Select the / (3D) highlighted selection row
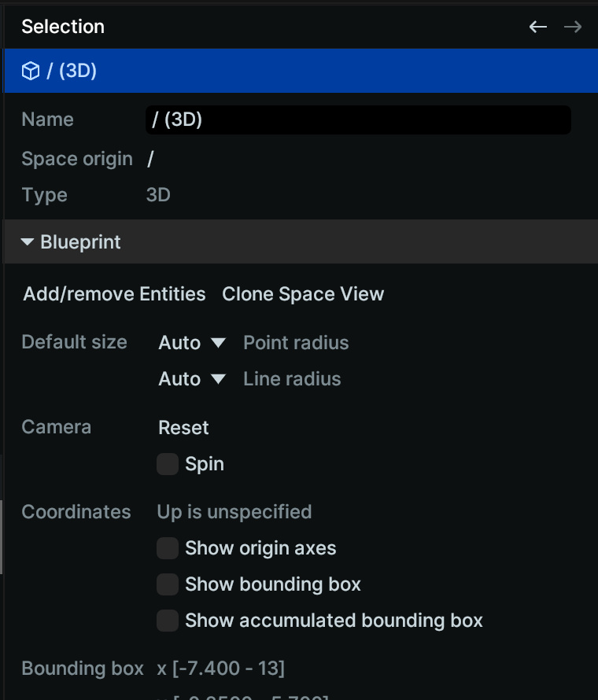The image size is (598, 700). point(300,71)
